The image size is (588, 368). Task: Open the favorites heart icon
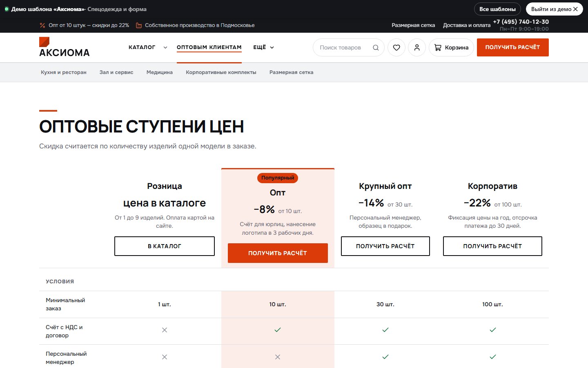point(396,47)
